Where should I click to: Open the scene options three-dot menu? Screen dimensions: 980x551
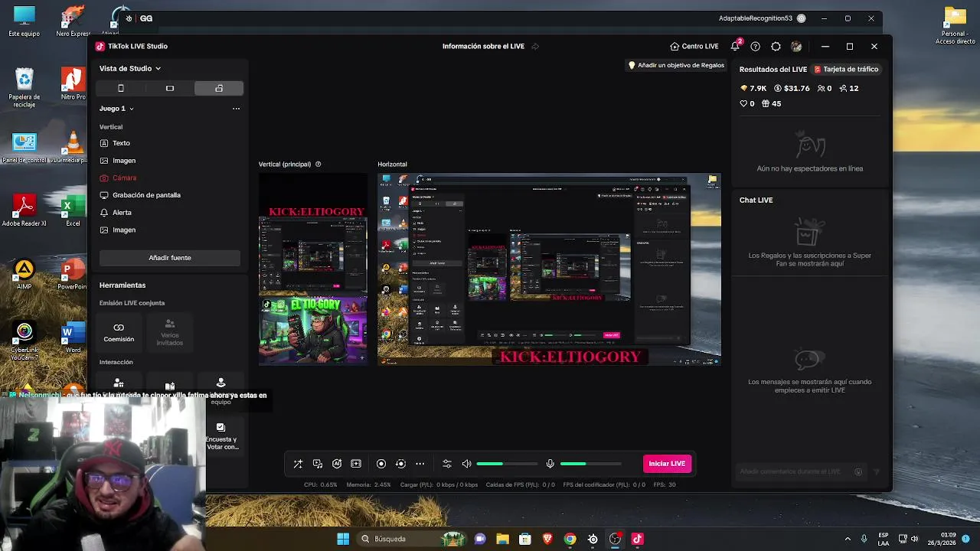pyautogui.click(x=236, y=109)
